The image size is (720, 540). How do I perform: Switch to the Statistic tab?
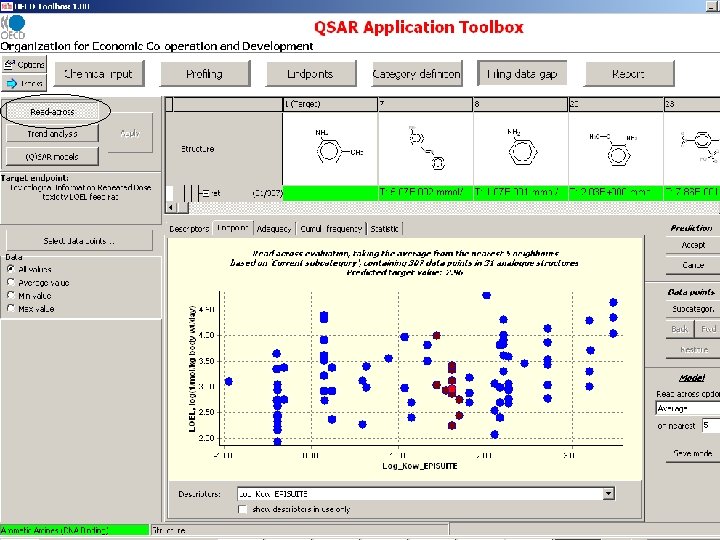click(x=385, y=228)
